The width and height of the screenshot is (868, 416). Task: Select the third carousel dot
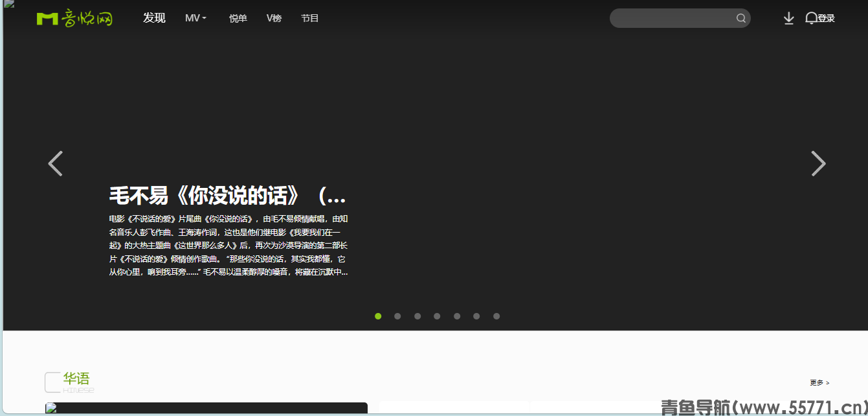(417, 316)
